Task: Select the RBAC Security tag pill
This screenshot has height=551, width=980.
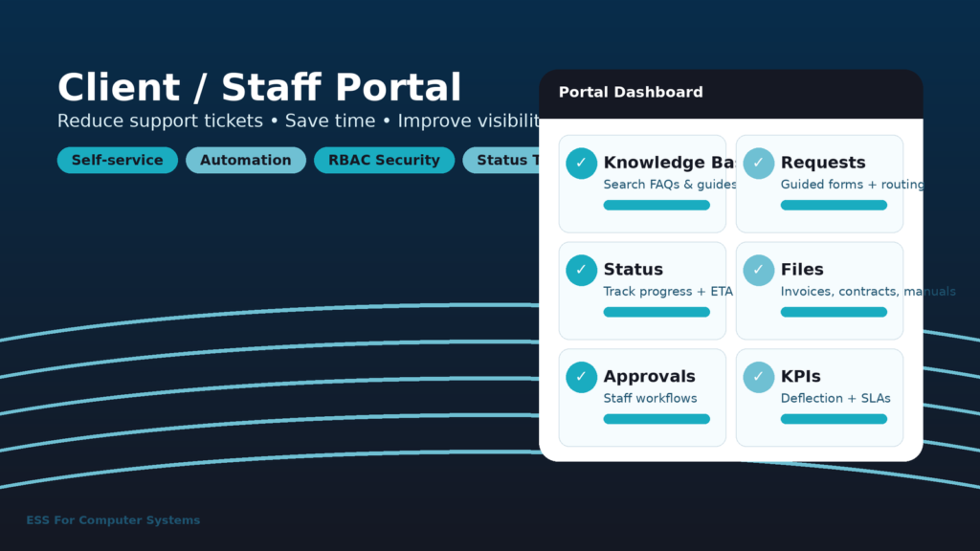Action: (x=384, y=161)
